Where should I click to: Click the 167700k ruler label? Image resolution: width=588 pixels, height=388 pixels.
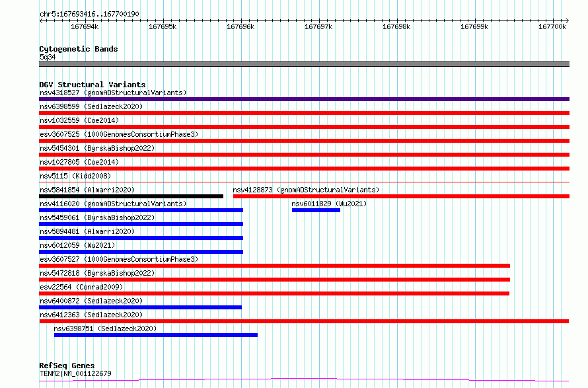pyautogui.click(x=553, y=26)
